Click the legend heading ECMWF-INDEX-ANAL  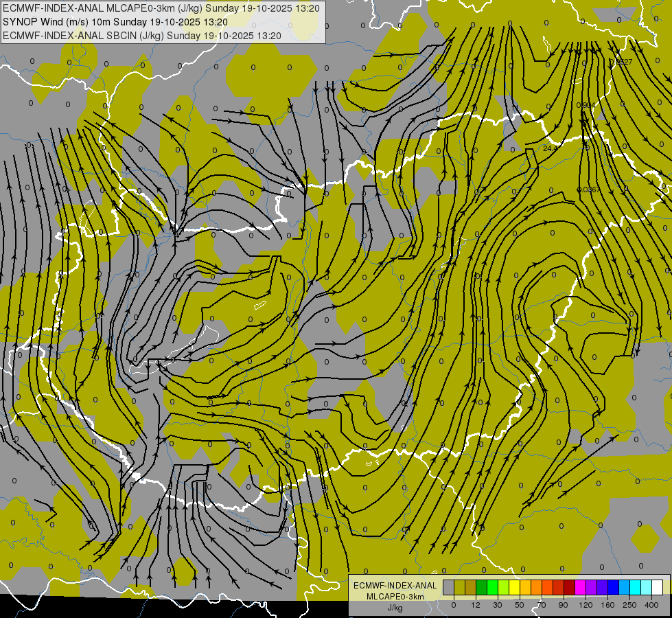pyautogui.click(x=395, y=586)
